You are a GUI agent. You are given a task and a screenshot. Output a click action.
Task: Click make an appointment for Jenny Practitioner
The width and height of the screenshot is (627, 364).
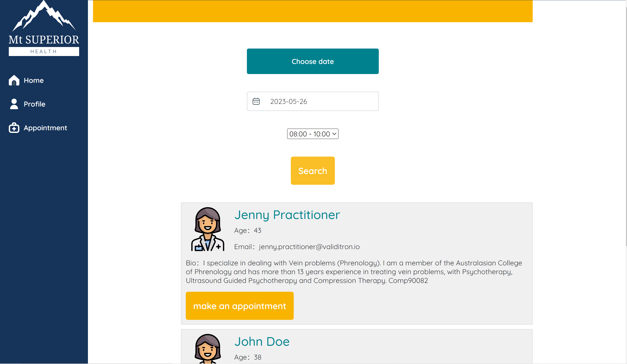point(239,306)
